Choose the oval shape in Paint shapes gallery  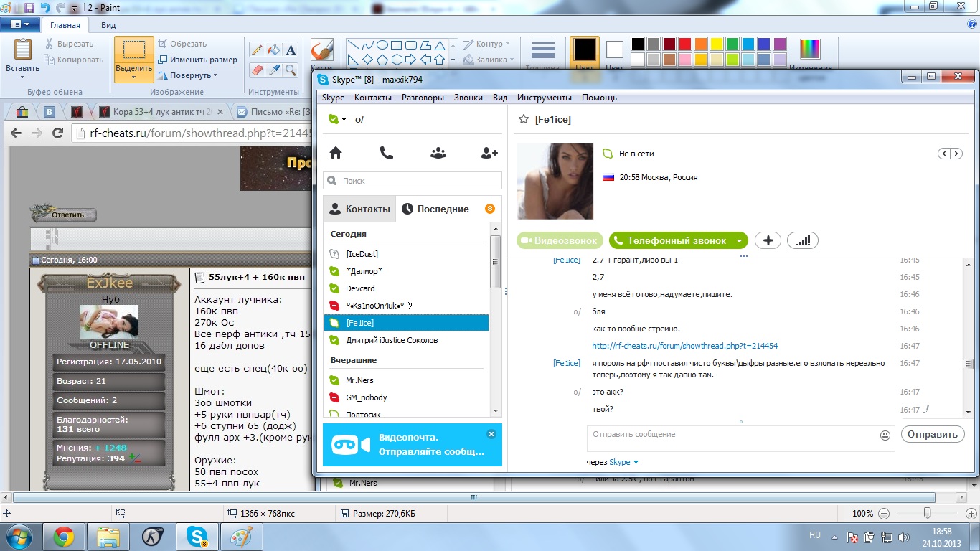pyautogui.click(x=382, y=44)
